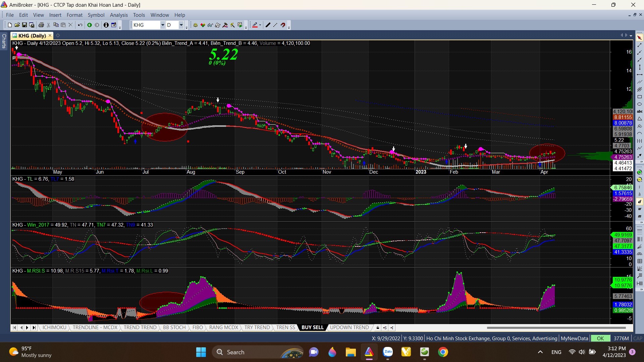Select the black thick line style tool

tap(268, 25)
